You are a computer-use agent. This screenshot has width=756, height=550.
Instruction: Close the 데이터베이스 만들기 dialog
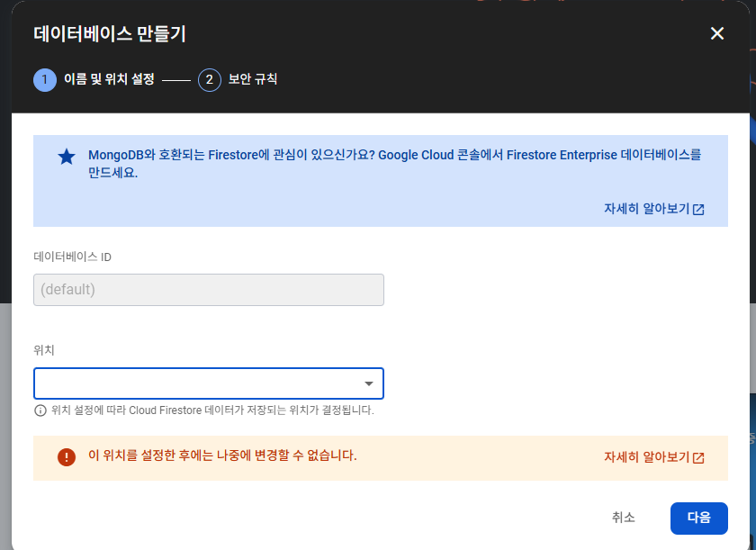(717, 33)
